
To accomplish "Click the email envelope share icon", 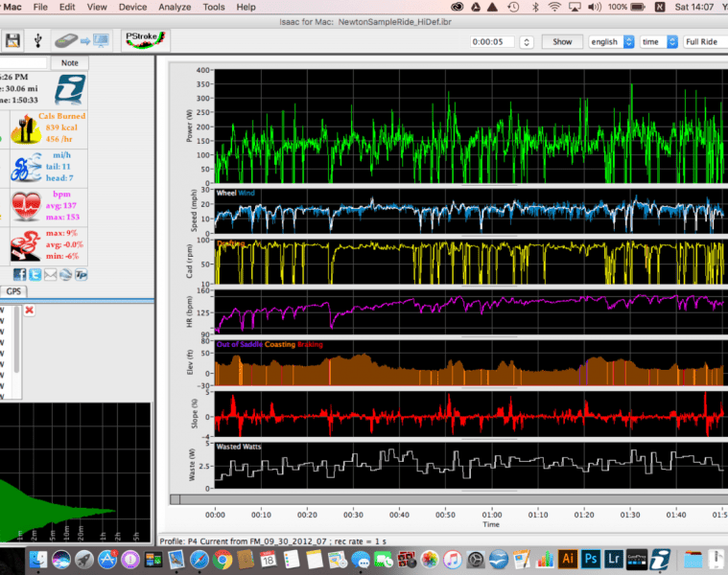I will coord(49,275).
